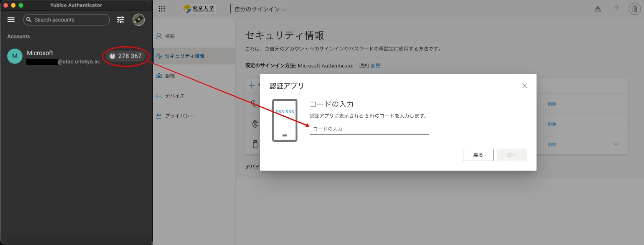
Task: Open the Yubico Authenticator hamburger menu
Action: (11, 20)
